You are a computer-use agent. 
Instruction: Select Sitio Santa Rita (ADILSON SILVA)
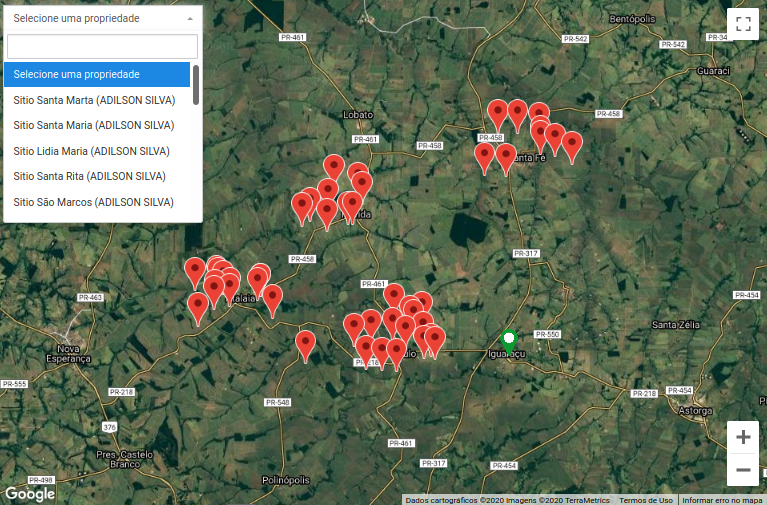click(x=97, y=176)
